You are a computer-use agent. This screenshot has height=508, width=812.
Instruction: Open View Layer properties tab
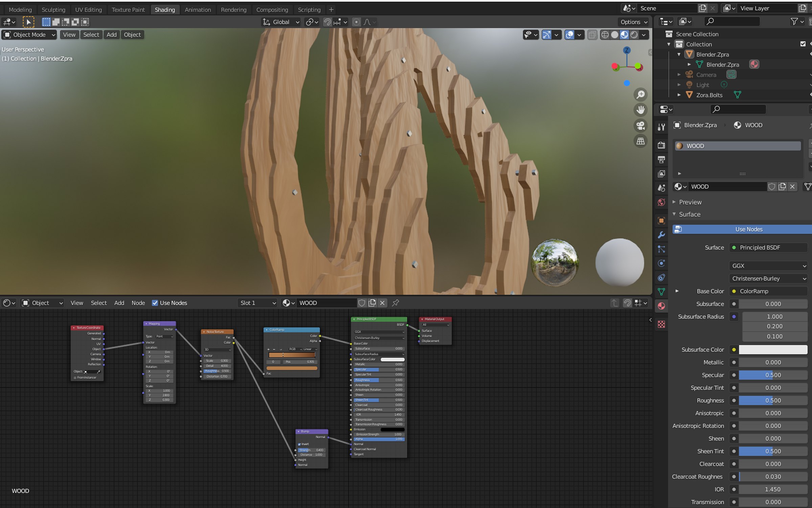661,174
